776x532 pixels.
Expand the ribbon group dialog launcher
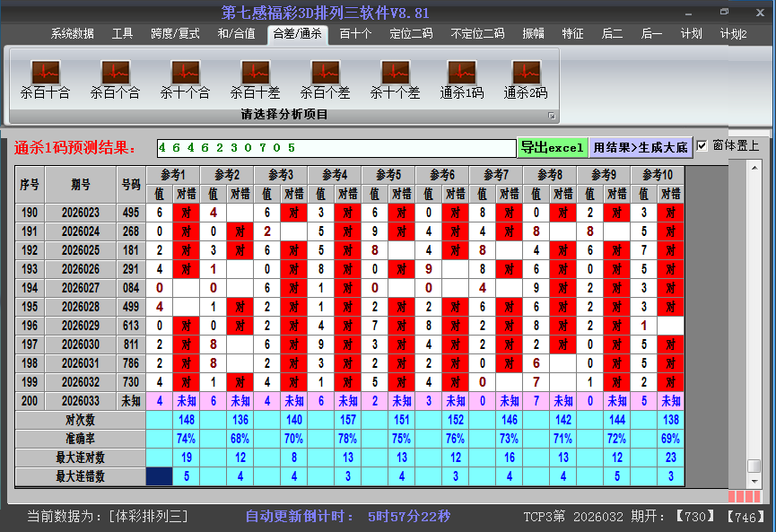tap(552, 116)
